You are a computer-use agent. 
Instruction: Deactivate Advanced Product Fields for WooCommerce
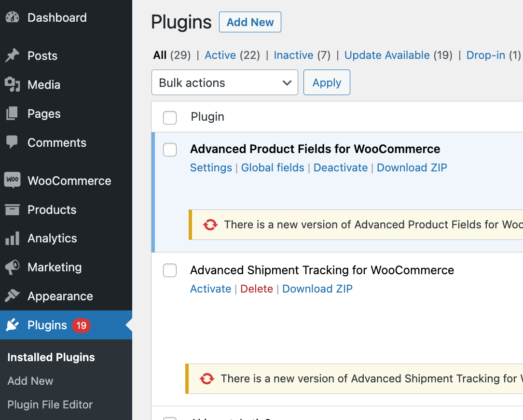[341, 168]
